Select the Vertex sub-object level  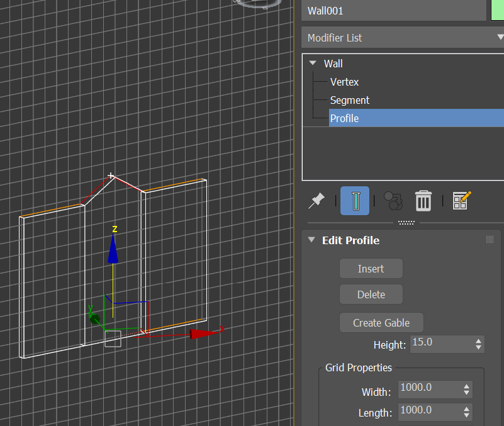coord(344,82)
